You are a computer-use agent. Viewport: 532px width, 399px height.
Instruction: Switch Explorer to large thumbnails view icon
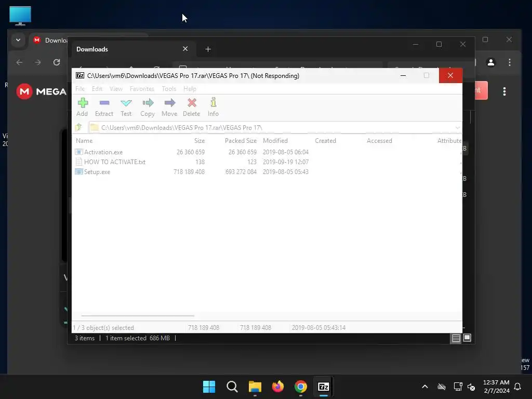[x=467, y=338]
